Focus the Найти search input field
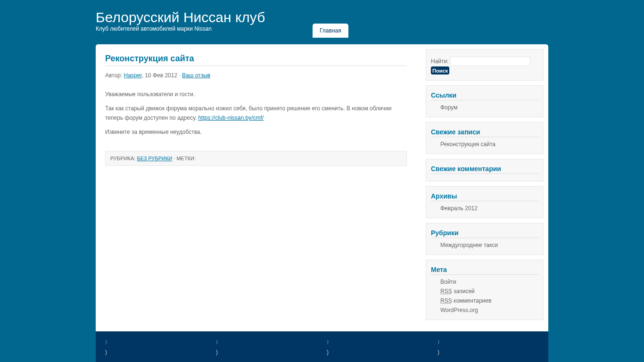Image resolution: width=644 pixels, height=362 pixels. (490, 61)
